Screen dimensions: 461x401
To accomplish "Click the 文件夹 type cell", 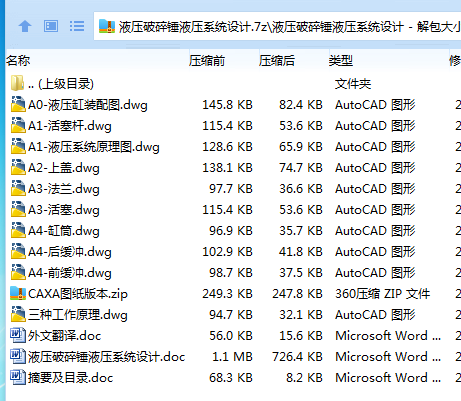I will tap(353, 84).
